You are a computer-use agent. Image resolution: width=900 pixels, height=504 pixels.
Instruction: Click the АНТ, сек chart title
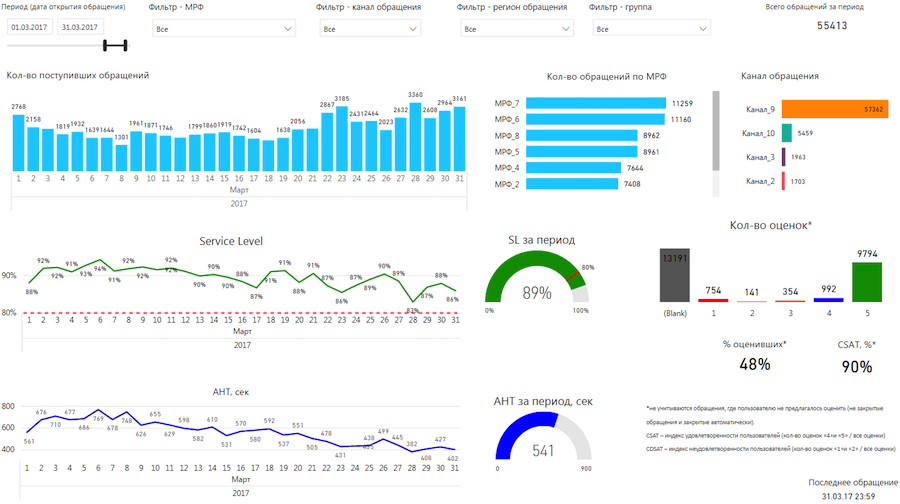231,391
